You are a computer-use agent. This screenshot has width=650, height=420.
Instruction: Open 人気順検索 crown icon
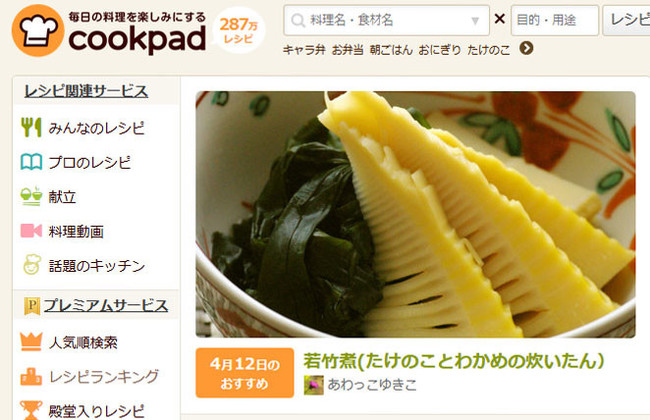coord(31,342)
